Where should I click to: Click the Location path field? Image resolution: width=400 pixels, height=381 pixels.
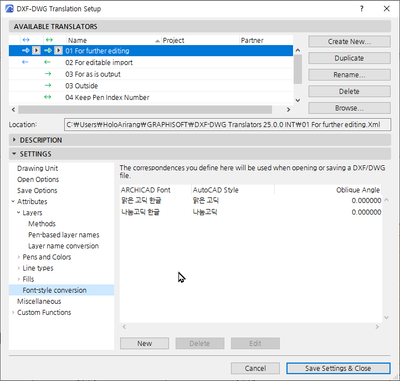[x=227, y=125]
